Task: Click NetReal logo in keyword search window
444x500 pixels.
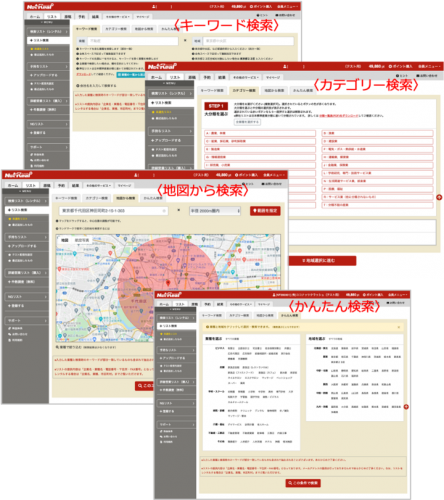Action: 40,6
